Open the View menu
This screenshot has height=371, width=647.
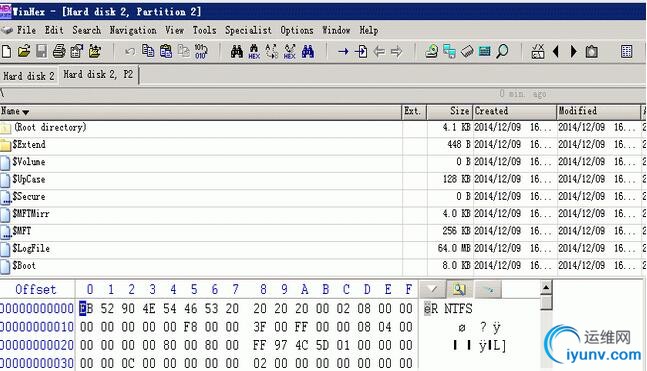tap(175, 30)
